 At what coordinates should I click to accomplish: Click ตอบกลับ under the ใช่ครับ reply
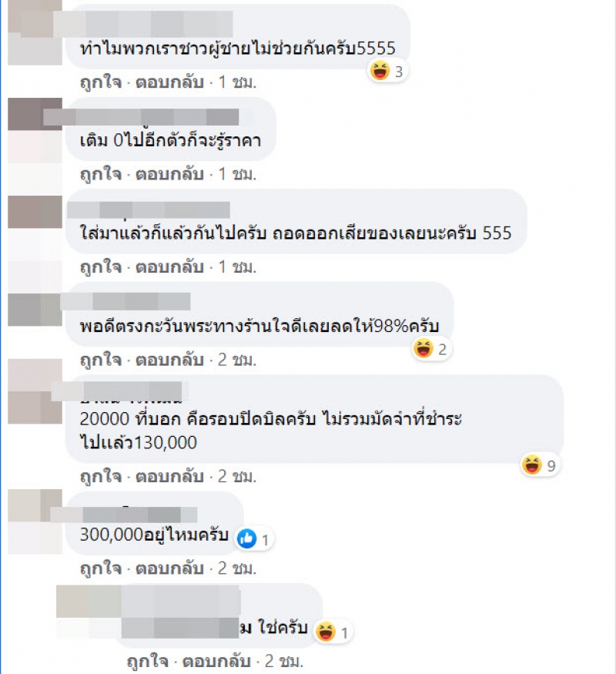216,662
